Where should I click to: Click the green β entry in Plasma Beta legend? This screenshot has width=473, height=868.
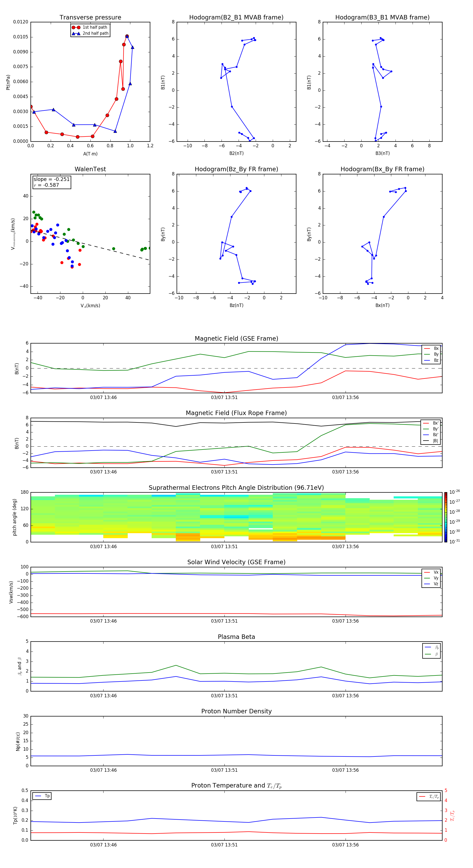[x=431, y=654]
